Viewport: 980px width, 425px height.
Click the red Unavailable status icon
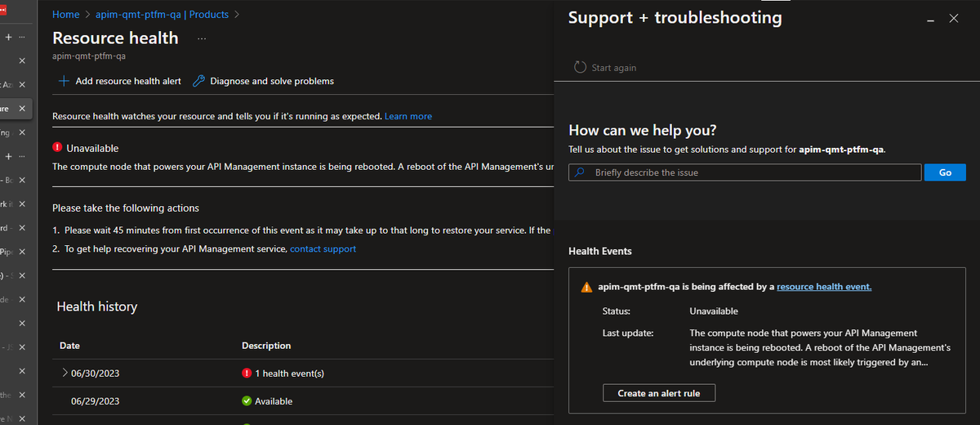[x=57, y=148]
